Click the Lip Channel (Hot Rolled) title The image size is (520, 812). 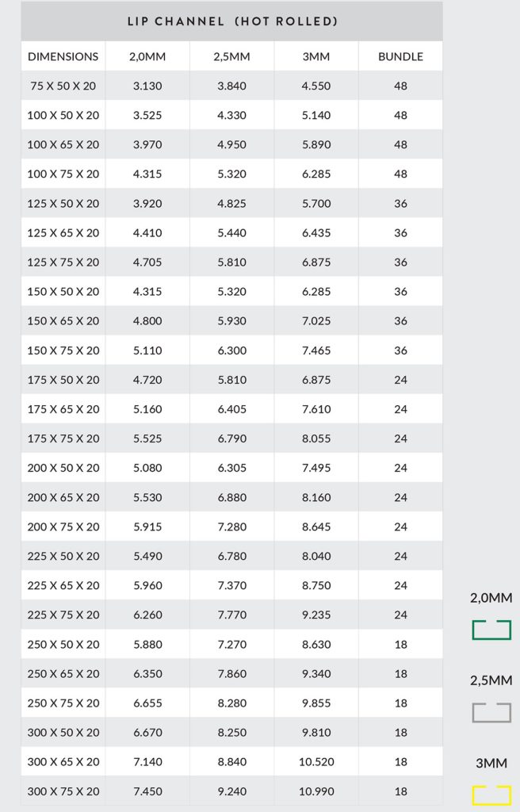(x=232, y=21)
